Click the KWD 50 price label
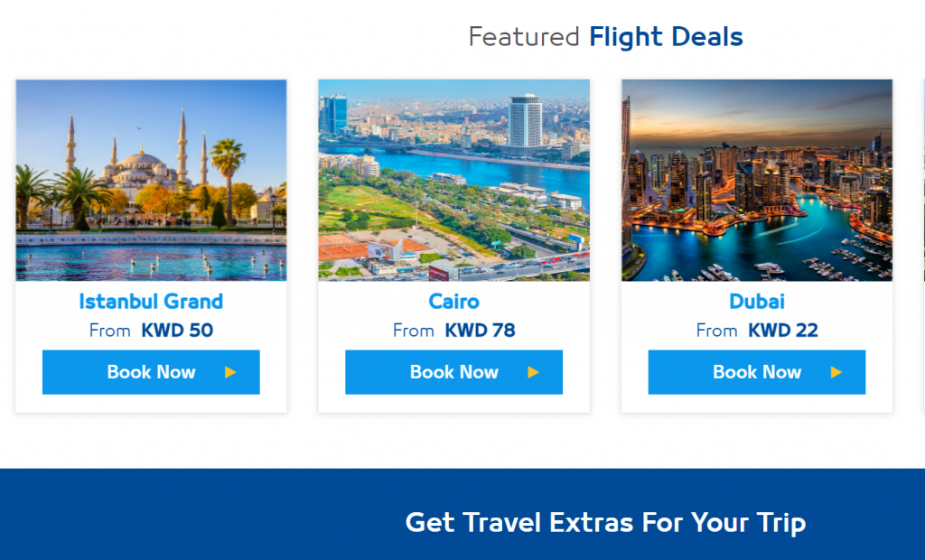This screenshot has height=560, width=925. click(177, 331)
